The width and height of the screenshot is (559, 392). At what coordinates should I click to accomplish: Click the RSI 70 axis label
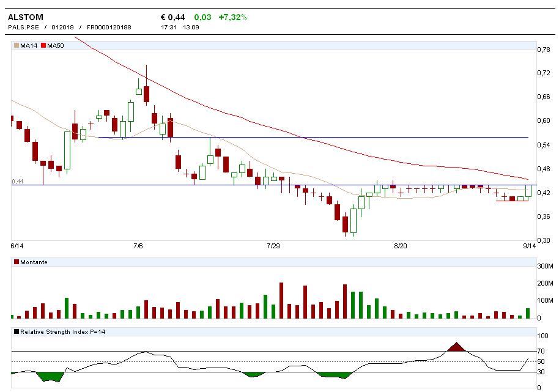(x=541, y=352)
